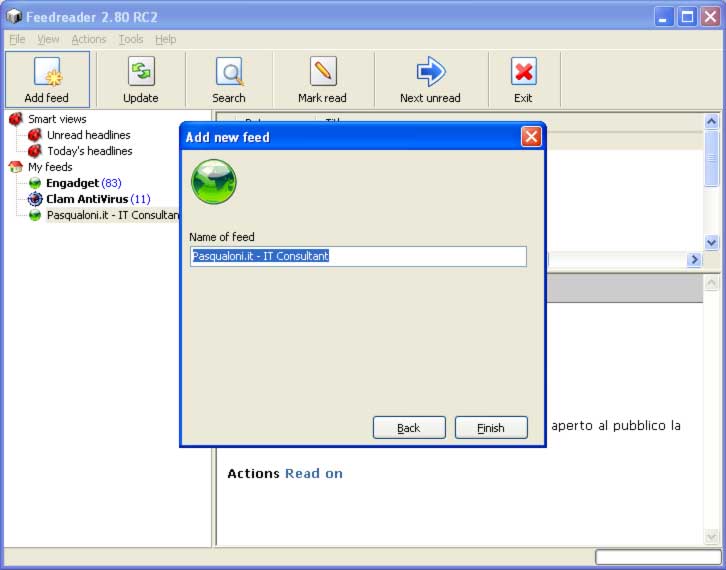Viewport: 726px width, 570px height.
Task: Click the Unread headlines icon
Action: coord(35,135)
